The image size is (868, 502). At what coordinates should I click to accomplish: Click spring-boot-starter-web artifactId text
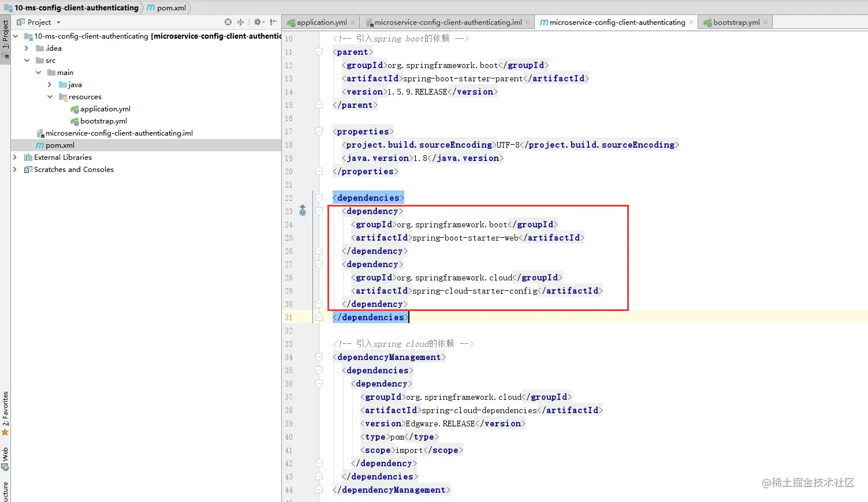(x=465, y=238)
